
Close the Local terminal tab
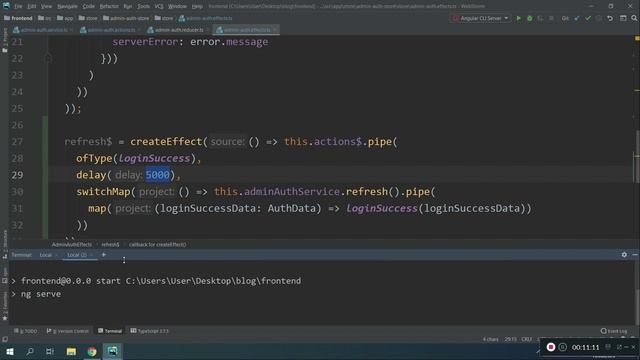coord(56,255)
